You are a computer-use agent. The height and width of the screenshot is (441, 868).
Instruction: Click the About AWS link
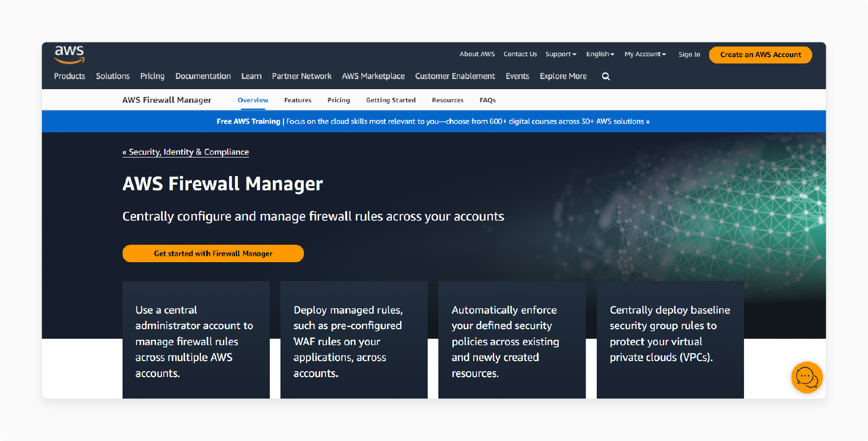(477, 54)
